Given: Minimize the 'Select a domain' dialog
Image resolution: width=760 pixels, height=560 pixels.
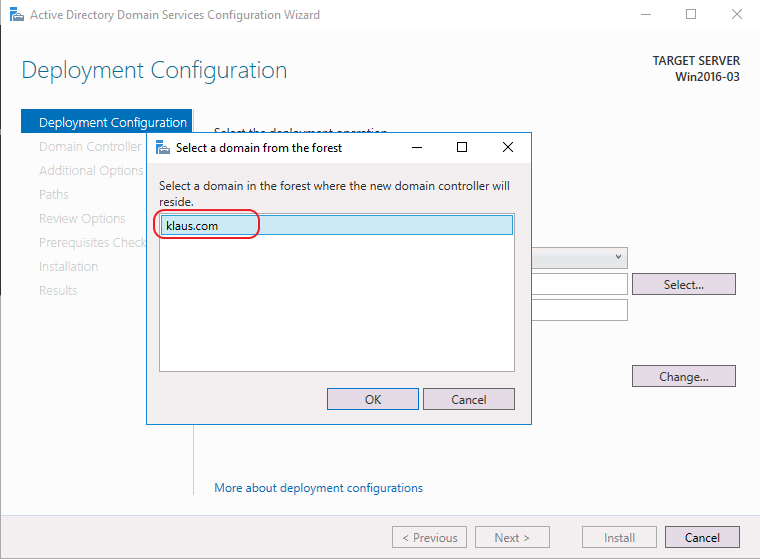Looking at the screenshot, I should pyautogui.click(x=416, y=147).
